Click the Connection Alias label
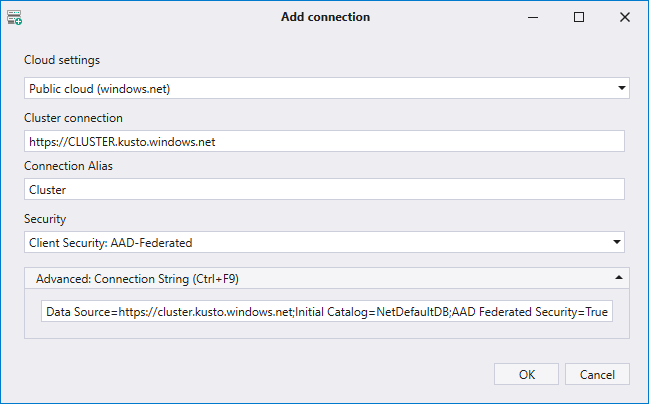Image resolution: width=649 pixels, height=404 pixels. 70,165
